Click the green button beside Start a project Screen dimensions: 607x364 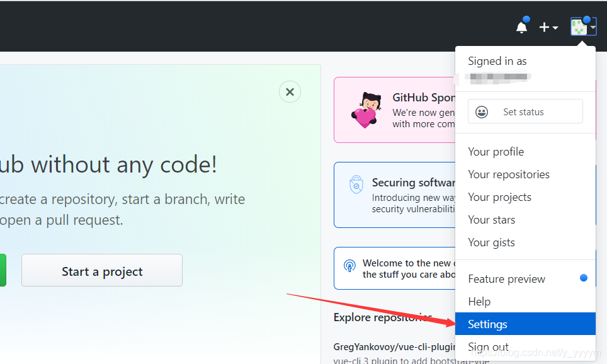click(x=3, y=270)
